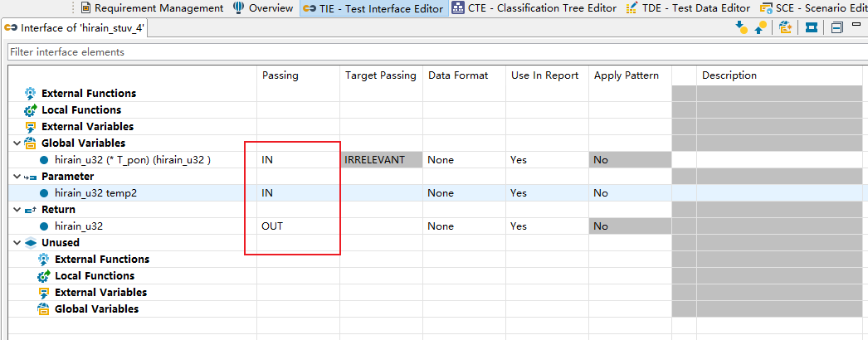Click the Passing column header

[299, 75]
